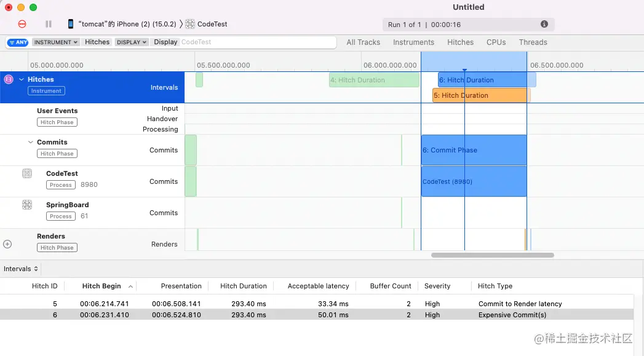Sort by the Presentation column
Viewport: 644px width, 356px height.
click(181, 286)
